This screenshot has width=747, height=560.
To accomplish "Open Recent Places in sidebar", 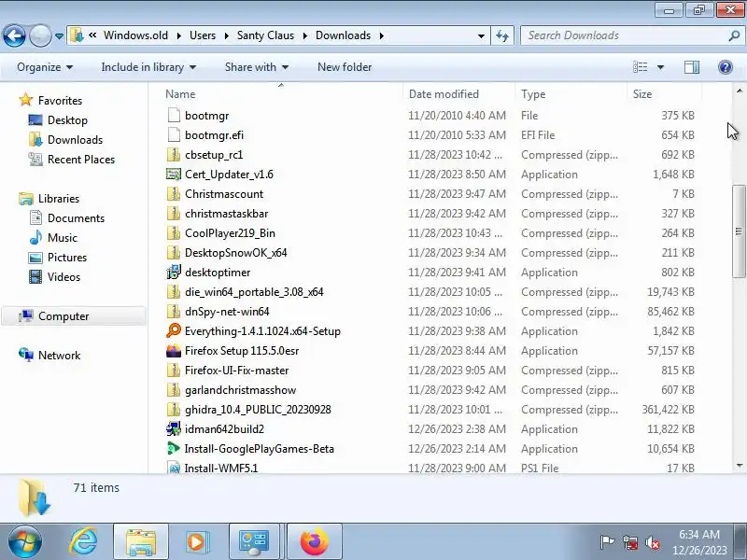I will 72,159.
